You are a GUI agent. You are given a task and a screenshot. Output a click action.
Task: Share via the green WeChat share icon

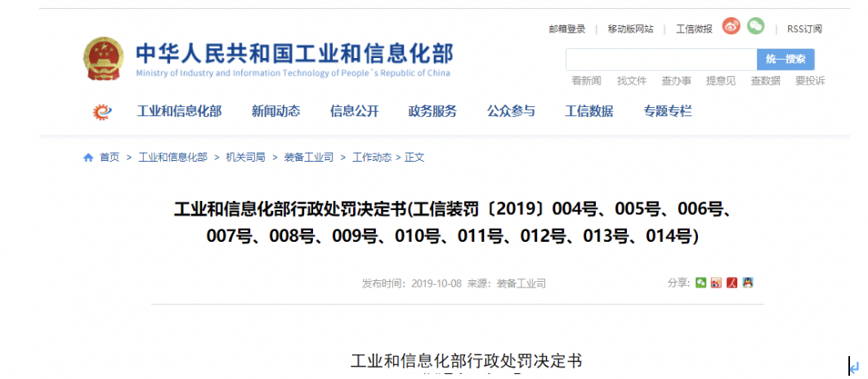point(700,283)
